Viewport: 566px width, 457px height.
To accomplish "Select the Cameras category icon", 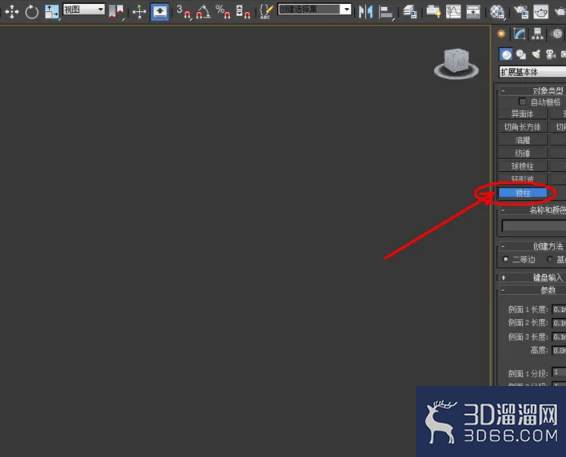I will 551,55.
